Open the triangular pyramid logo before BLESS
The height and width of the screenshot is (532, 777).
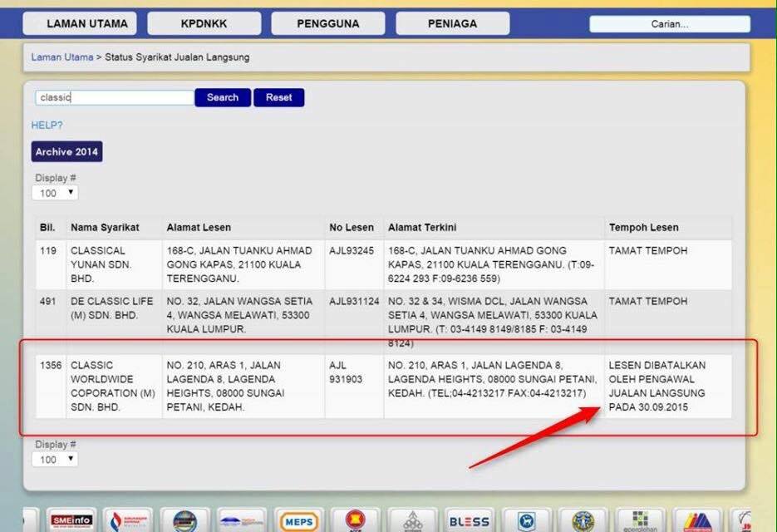(412, 520)
